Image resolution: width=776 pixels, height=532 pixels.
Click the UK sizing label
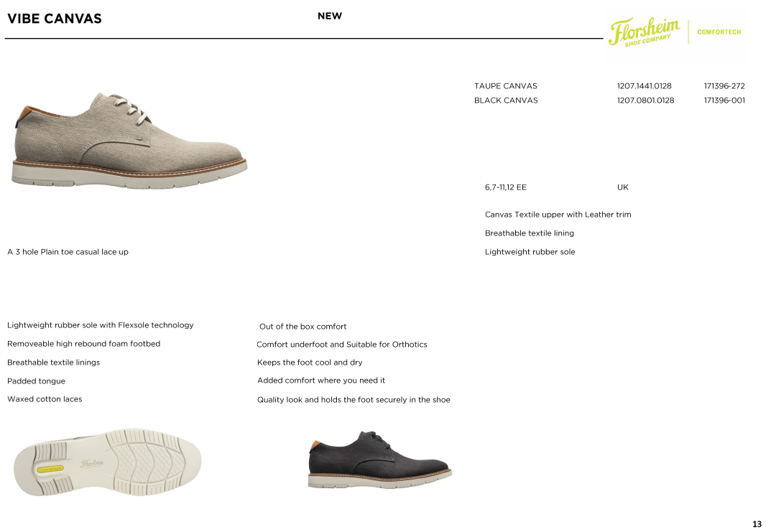tap(622, 187)
